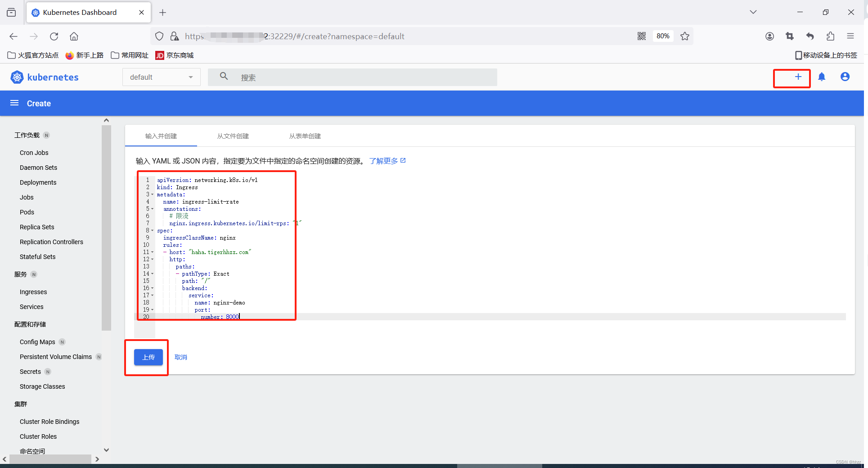Collapse the spec fold arrow on line 8
The image size is (868, 468).
153,231
